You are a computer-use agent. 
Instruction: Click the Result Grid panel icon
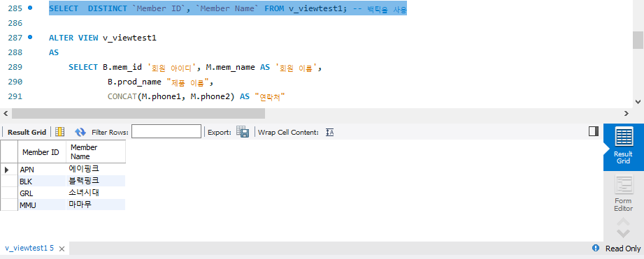tap(623, 147)
